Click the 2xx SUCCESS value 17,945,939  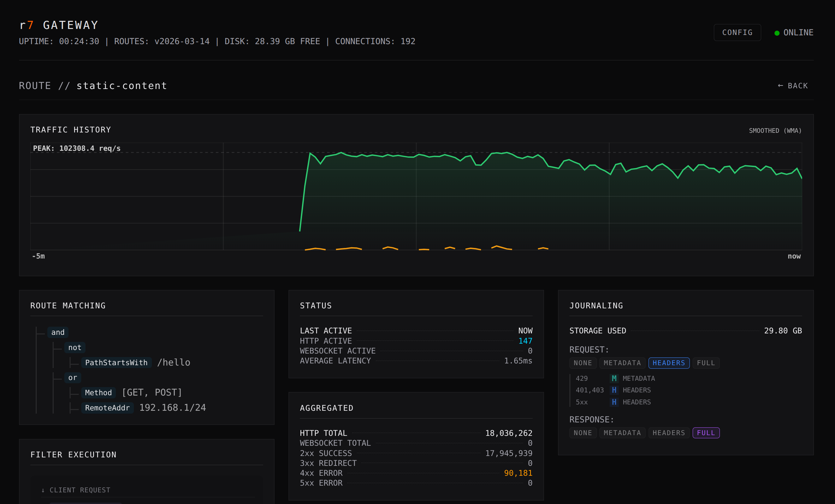click(509, 453)
